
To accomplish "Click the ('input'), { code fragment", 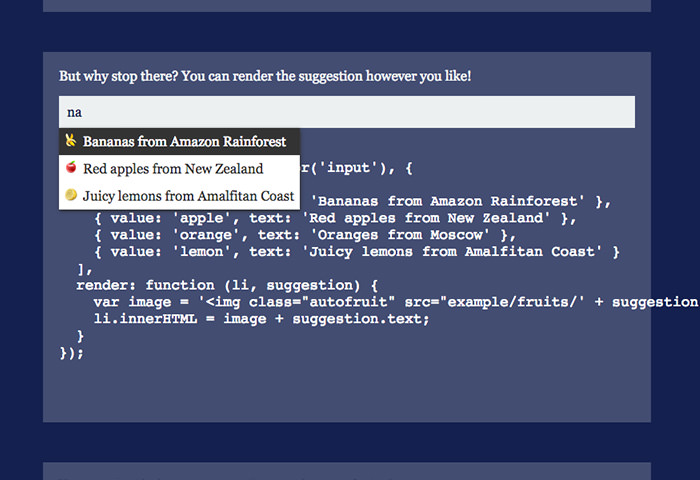I will [x=356, y=168].
